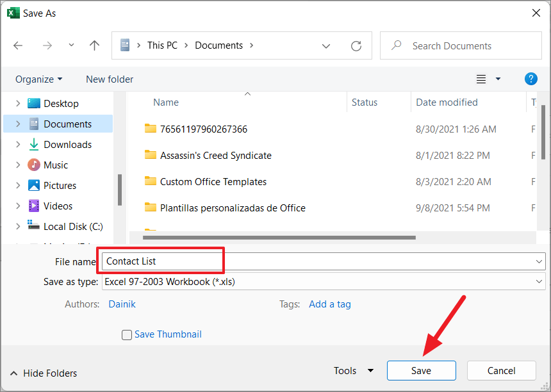Click the Up one level arrow
This screenshot has width=551, height=392.
[94, 45]
